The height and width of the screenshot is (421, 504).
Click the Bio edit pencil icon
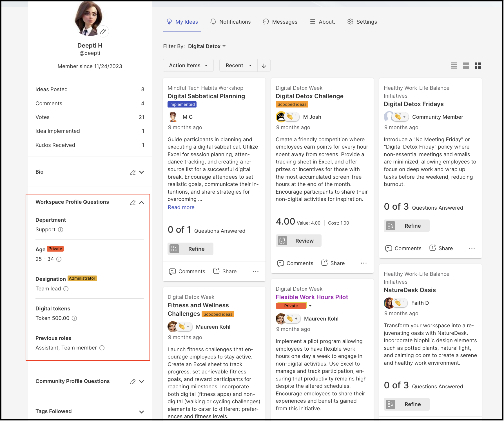133,172
